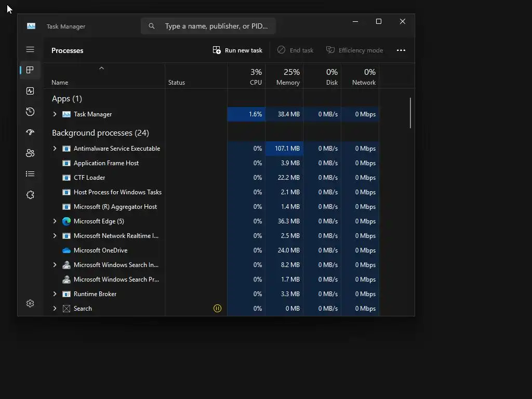Click the Search process suspended status icon
This screenshot has height=399, width=532.
tap(217, 309)
